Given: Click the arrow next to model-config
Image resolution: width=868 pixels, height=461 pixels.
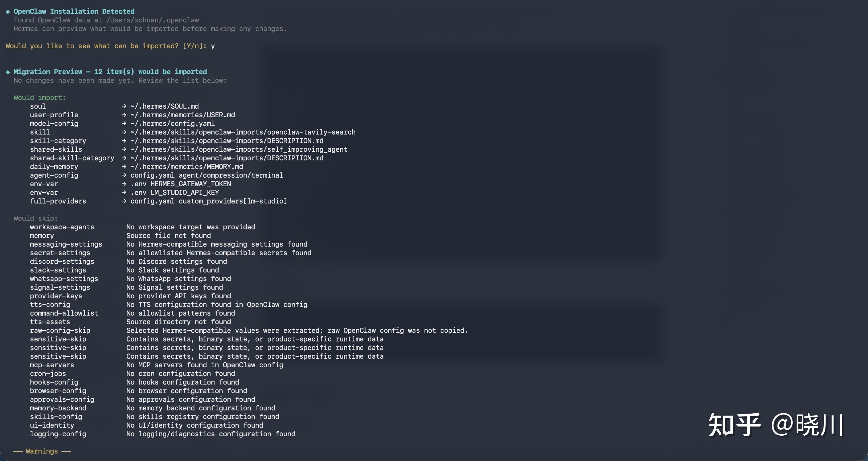Looking at the screenshot, I should (124, 123).
